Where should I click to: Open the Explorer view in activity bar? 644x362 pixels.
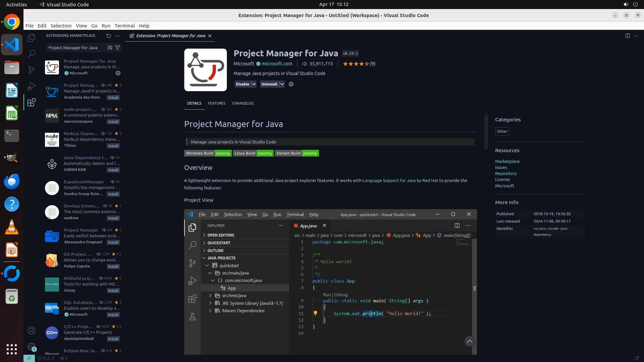(x=32, y=38)
